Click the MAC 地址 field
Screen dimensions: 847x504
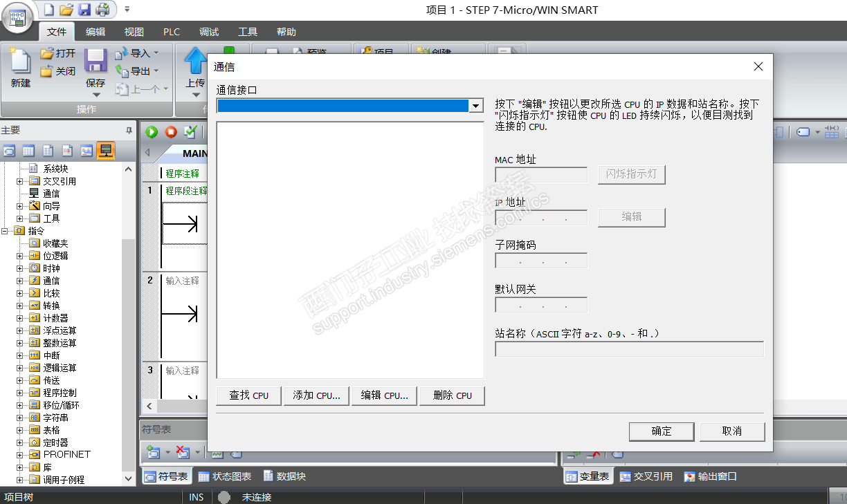pyautogui.click(x=541, y=175)
